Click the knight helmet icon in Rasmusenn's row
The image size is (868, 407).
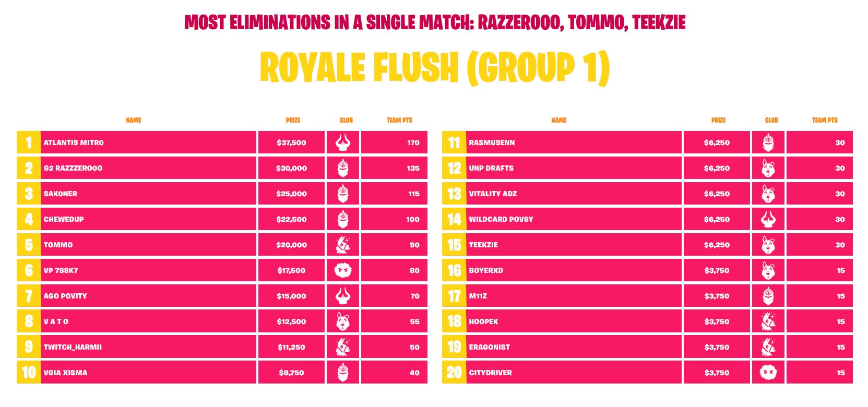tap(768, 142)
